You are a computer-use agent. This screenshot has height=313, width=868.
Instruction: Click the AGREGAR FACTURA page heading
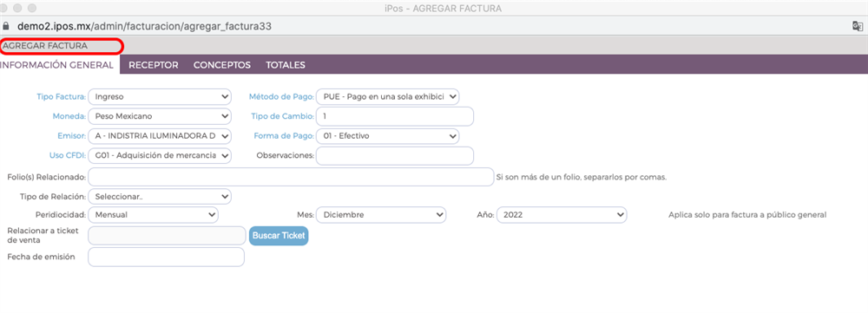click(x=45, y=47)
